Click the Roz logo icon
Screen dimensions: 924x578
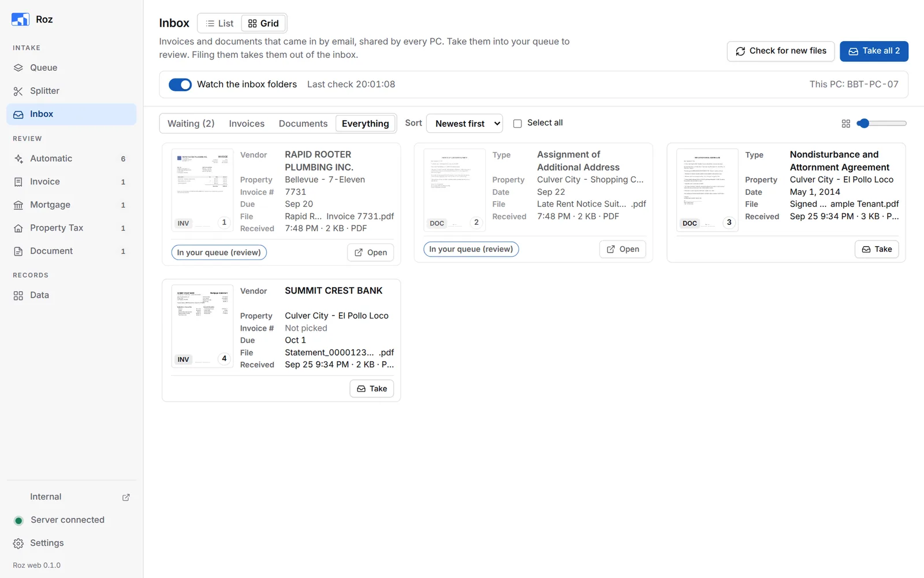tap(20, 19)
